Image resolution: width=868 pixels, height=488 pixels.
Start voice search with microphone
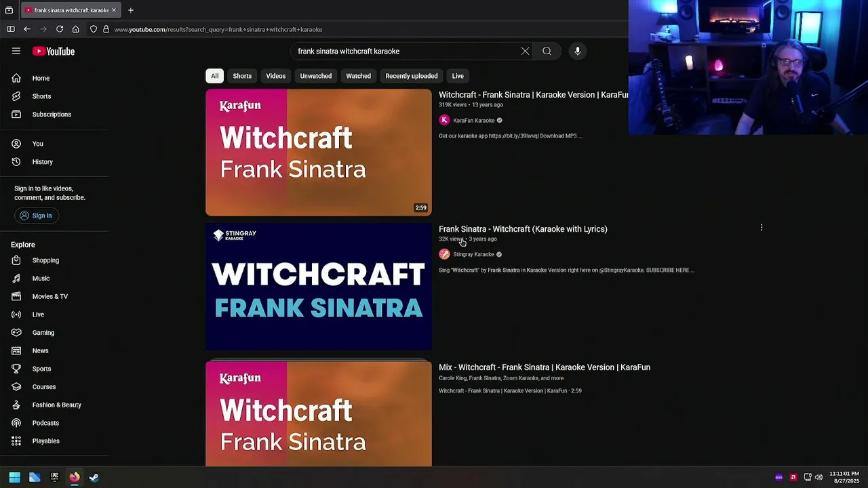(577, 51)
